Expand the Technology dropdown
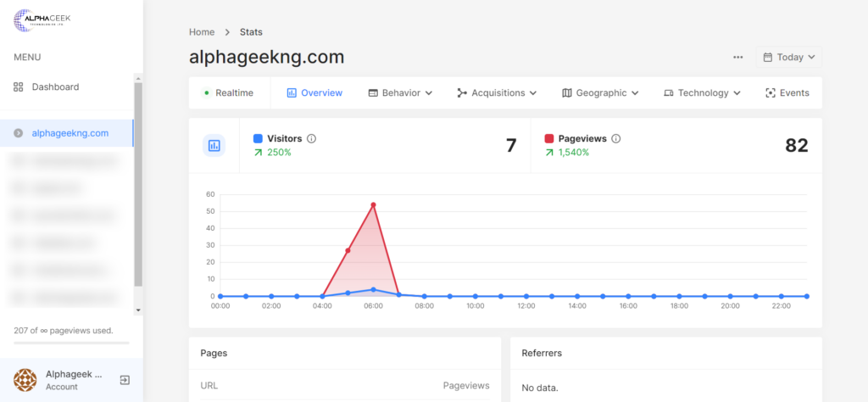Image resolution: width=868 pixels, height=402 pixels. pyautogui.click(x=702, y=93)
